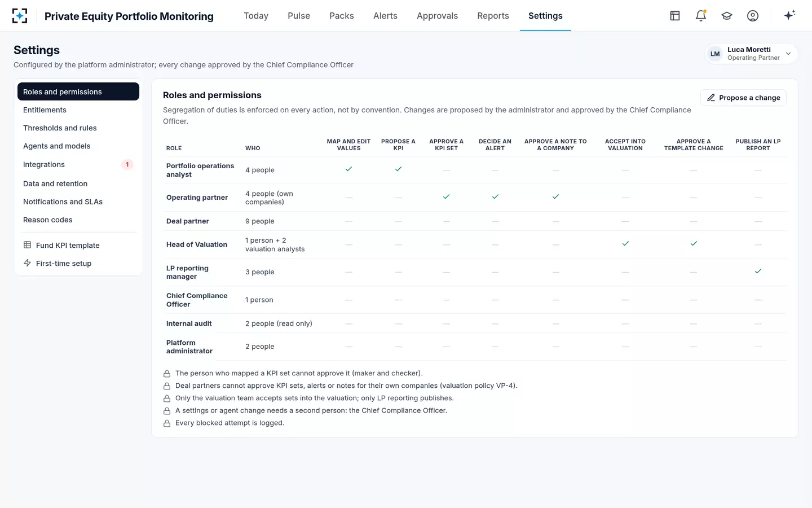
Task: Click the app logo icon
Action: [20, 16]
